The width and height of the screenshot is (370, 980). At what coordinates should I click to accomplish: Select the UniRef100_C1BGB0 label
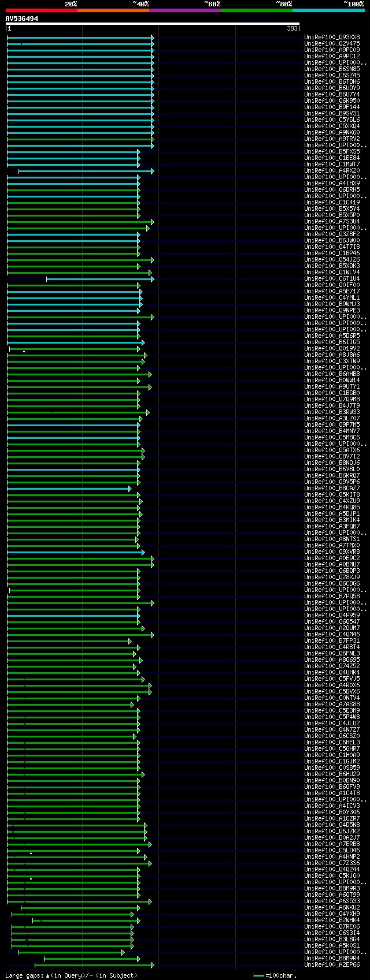[332, 393]
